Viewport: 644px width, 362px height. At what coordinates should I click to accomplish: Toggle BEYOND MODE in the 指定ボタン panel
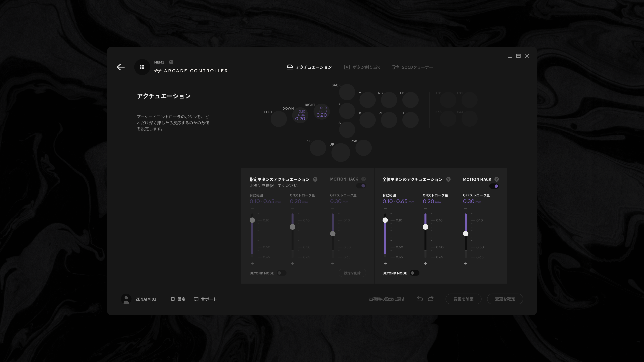[x=281, y=273]
